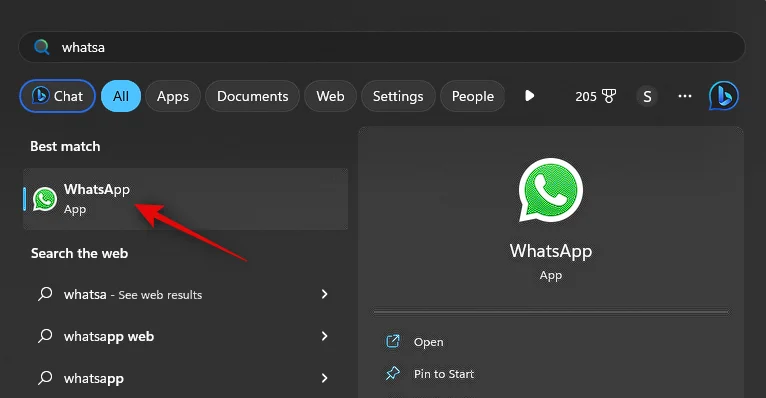The height and width of the screenshot is (398, 766).
Task: Switch to the Apps filter tab
Action: 173,96
